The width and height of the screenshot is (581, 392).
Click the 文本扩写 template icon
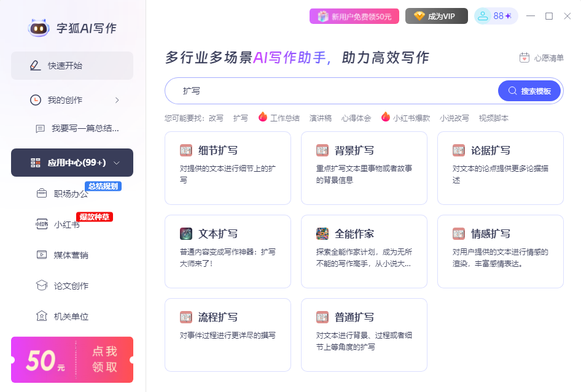tap(186, 234)
